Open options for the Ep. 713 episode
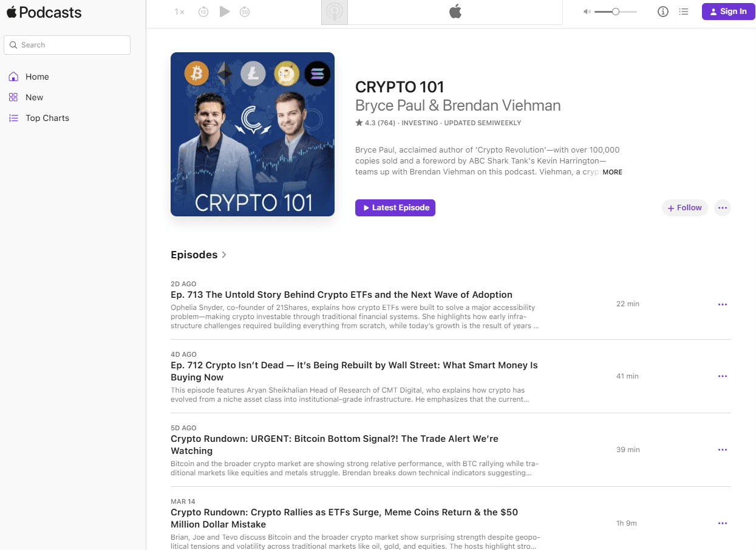Image resolution: width=756 pixels, height=550 pixels. 723,304
